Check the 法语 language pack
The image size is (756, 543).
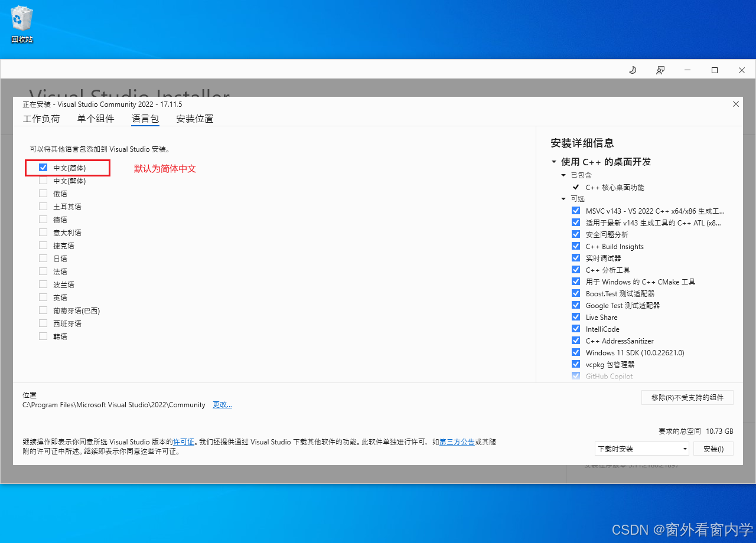43,271
